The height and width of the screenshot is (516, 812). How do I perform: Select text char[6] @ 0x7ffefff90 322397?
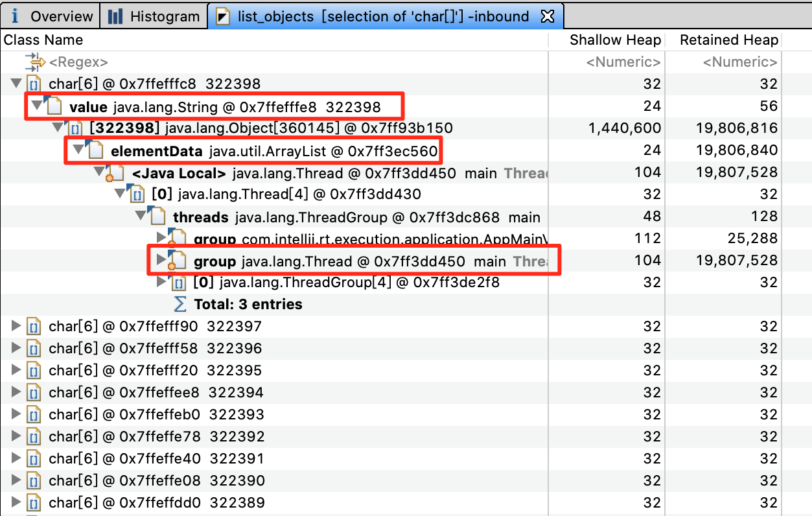(155, 326)
